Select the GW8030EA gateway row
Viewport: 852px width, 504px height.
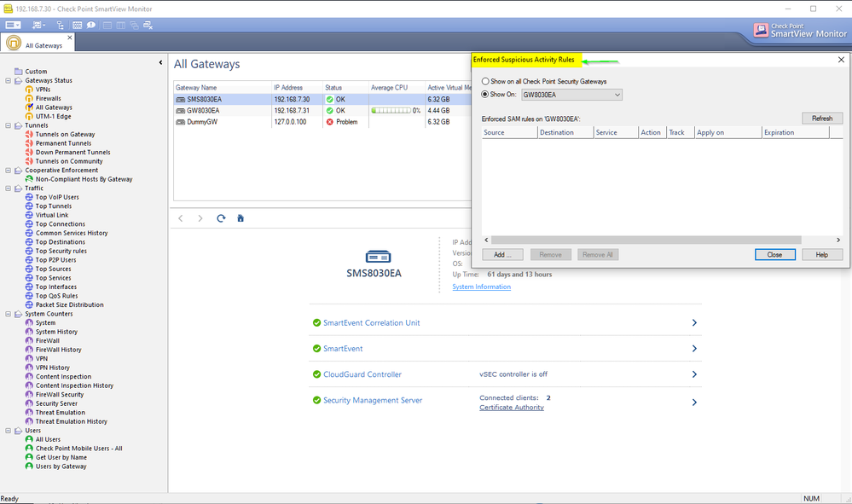coord(322,110)
